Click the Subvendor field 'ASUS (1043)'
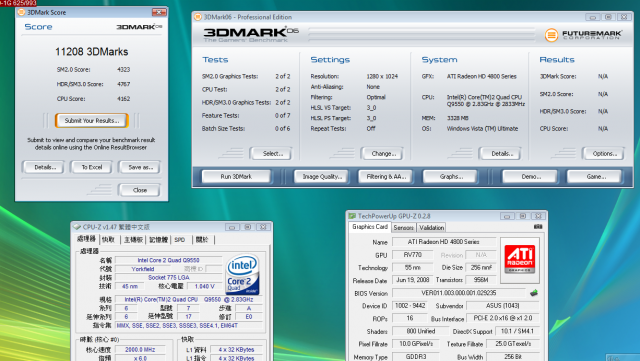Viewport: 640px width, 361px height. [502, 305]
